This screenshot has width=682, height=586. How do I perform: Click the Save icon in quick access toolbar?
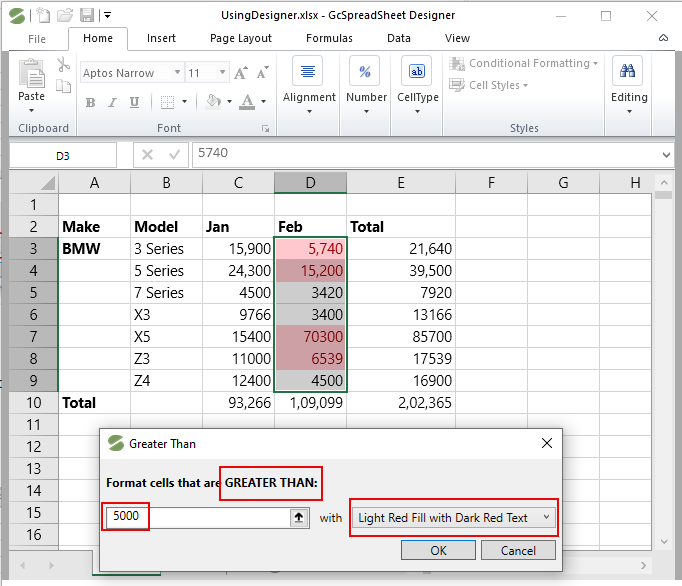click(87, 16)
